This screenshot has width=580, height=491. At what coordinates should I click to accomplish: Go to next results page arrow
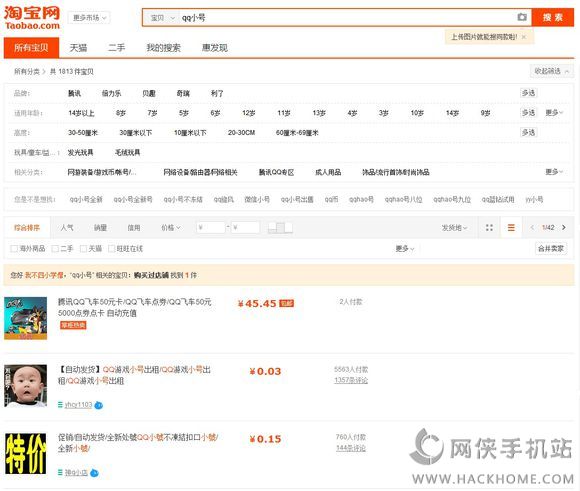564,228
